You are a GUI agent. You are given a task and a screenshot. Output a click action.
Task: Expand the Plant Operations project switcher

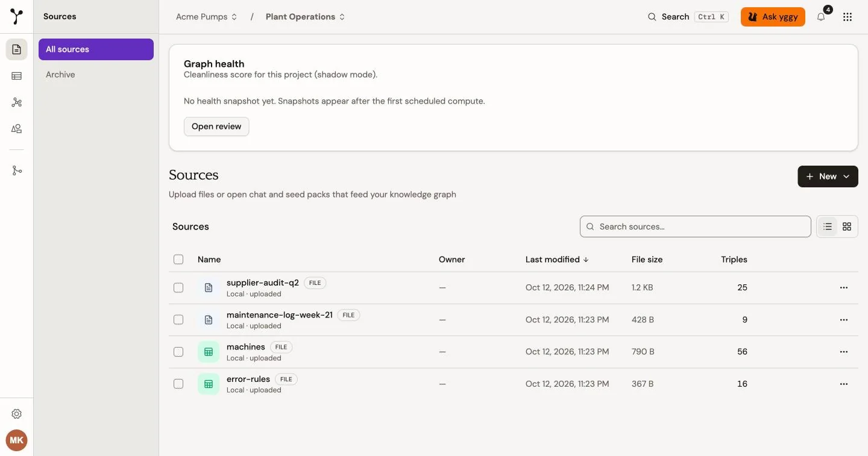306,17
